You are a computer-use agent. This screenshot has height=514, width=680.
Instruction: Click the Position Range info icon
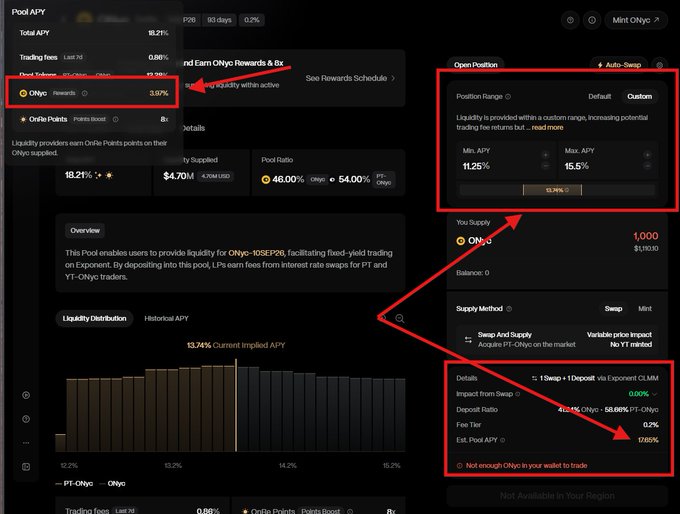point(508,96)
